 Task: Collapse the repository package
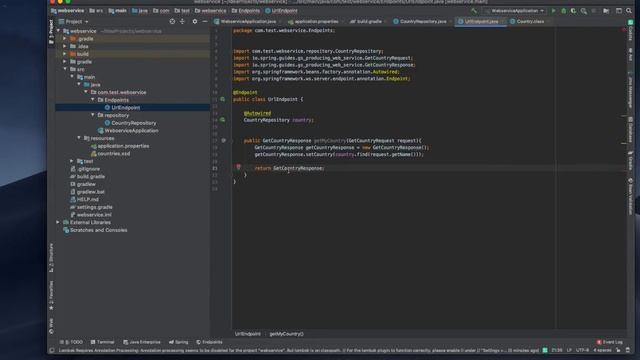pyautogui.click(x=93, y=115)
